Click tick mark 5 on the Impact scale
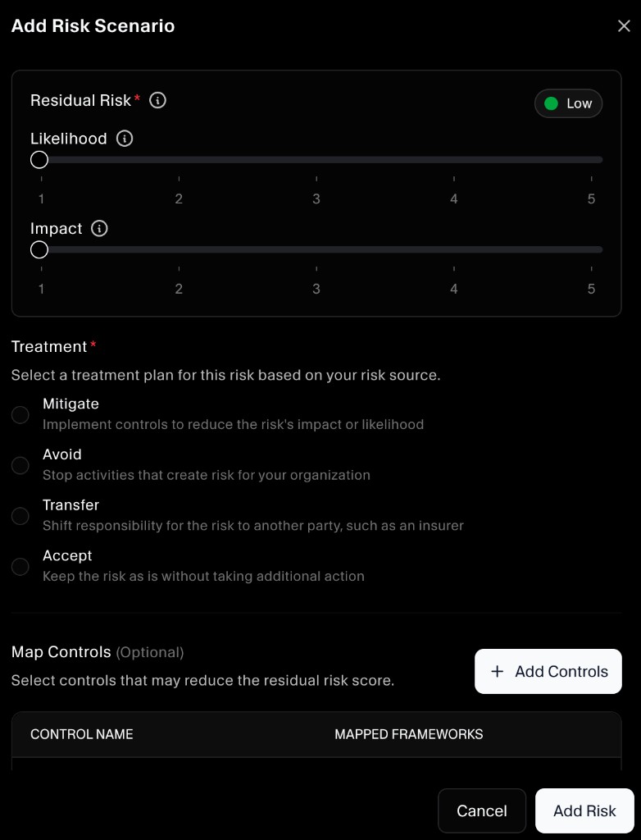The image size is (641, 840). [591, 267]
